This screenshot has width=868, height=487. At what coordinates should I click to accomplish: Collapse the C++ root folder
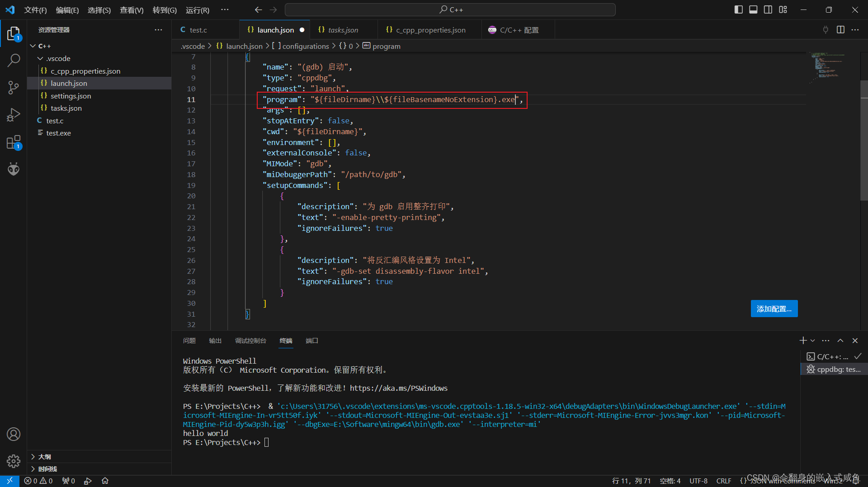pyautogui.click(x=33, y=46)
